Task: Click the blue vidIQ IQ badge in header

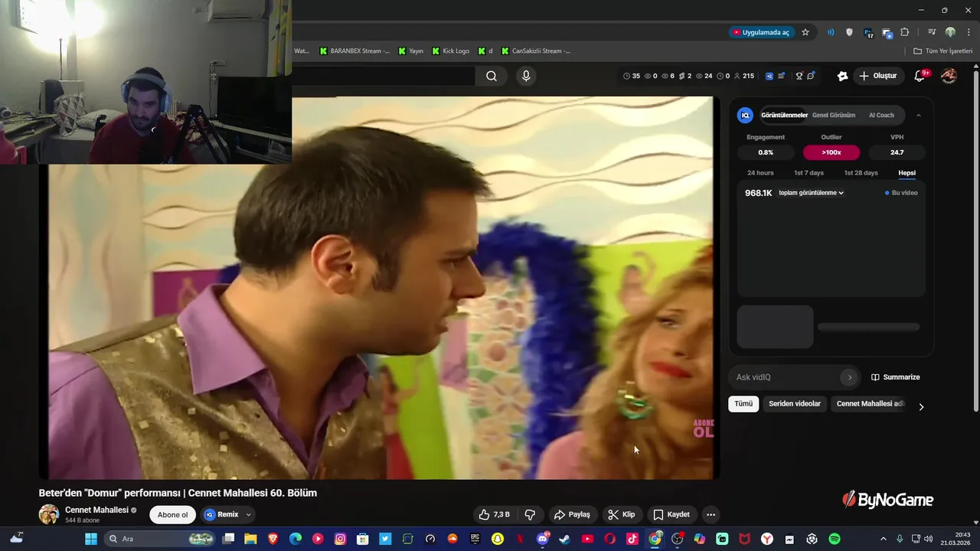Action: [769, 76]
